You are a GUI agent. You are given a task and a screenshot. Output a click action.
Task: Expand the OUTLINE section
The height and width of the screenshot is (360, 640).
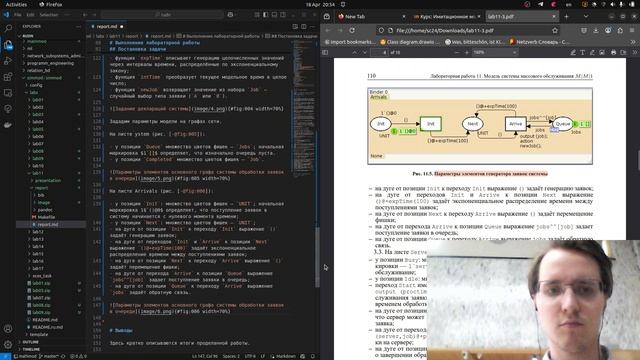click(x=31, y=342)
